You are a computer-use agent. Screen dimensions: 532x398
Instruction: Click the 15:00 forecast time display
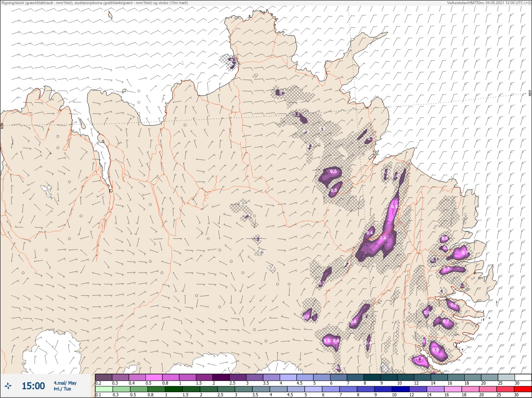click(33, 386)
